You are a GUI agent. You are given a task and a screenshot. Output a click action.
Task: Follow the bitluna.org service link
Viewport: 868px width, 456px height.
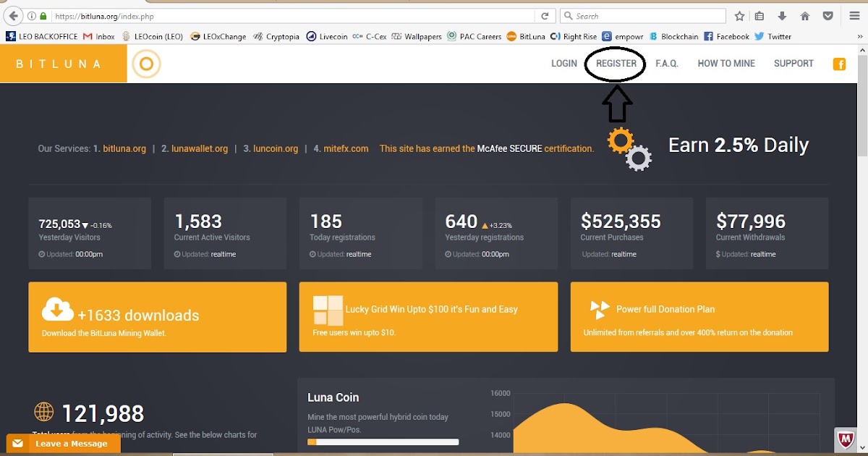[x=124, y=148]
